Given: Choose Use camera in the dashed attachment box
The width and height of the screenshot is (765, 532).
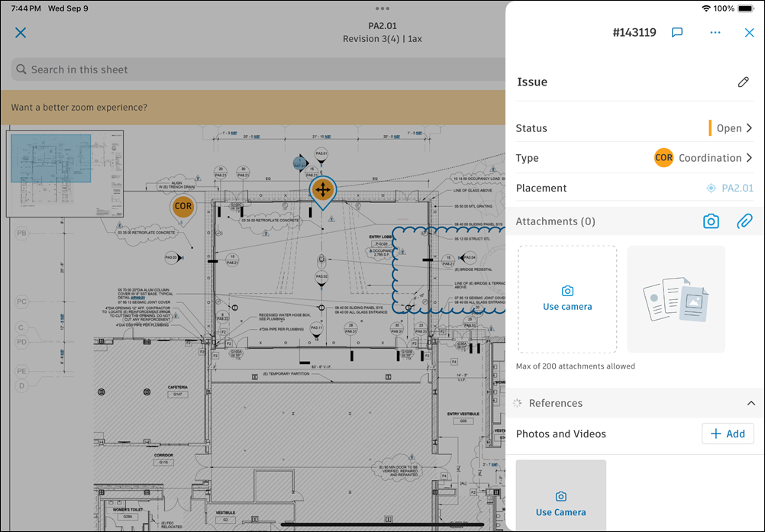Looking at the screenshot, I should click(567, 299).
